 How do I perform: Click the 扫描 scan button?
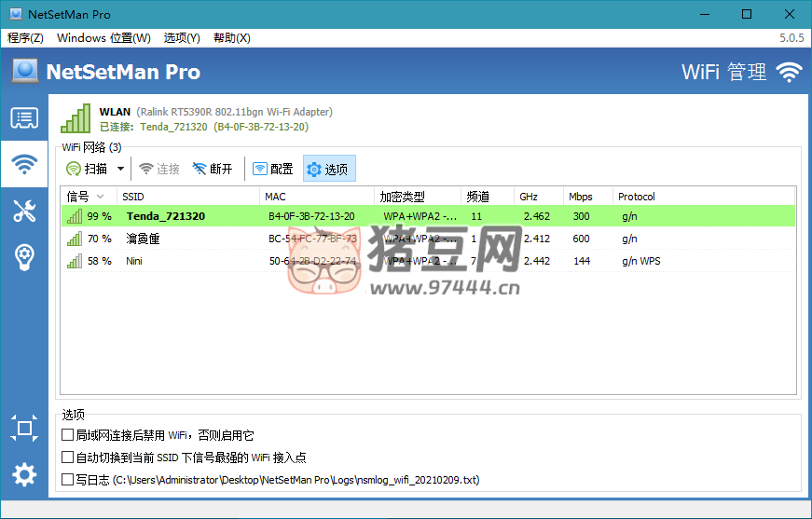(87, 169)
